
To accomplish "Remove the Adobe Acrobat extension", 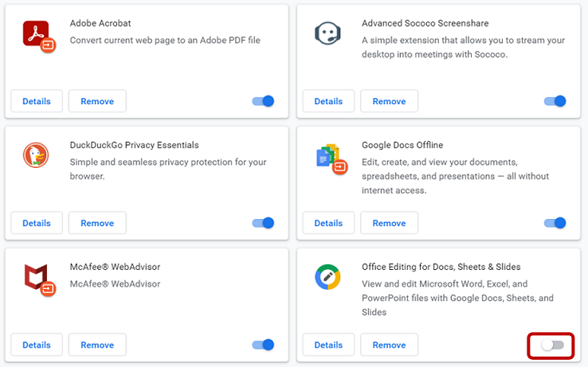I will click(97, 101).
